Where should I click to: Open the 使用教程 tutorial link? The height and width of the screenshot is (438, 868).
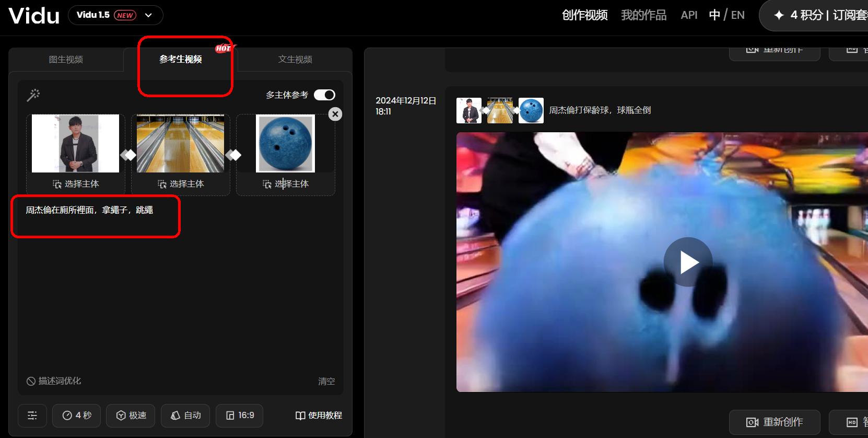tap(319, 416)
